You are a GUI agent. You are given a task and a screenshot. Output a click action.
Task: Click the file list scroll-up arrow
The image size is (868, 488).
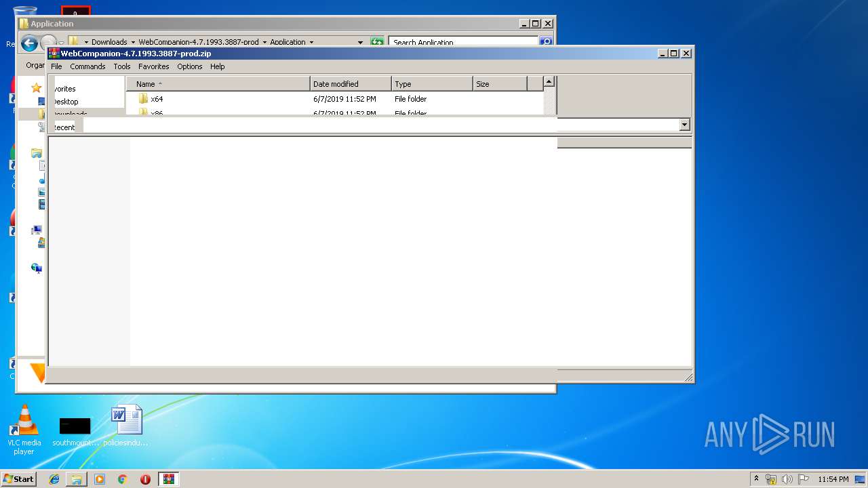pos(549,82)
